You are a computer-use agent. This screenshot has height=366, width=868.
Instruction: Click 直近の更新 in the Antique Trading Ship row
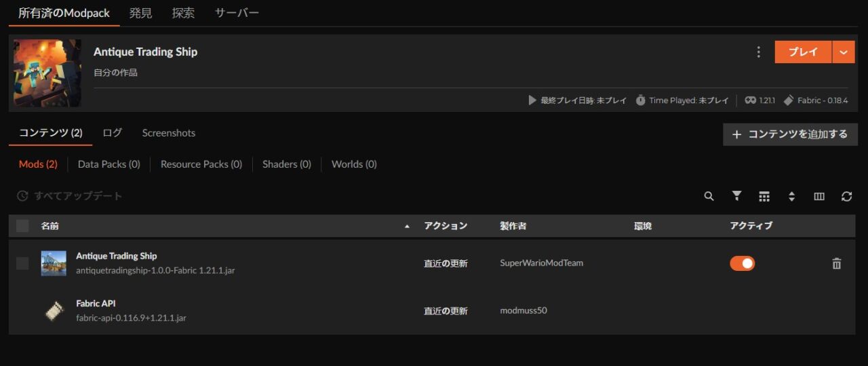446,263
